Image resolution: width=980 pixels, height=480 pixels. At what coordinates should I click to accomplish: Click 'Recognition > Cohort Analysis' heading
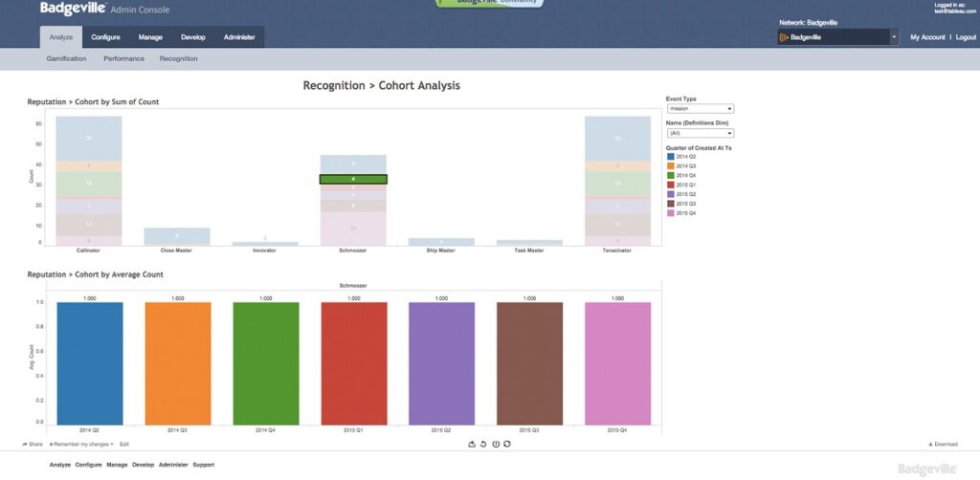[381, 85]
